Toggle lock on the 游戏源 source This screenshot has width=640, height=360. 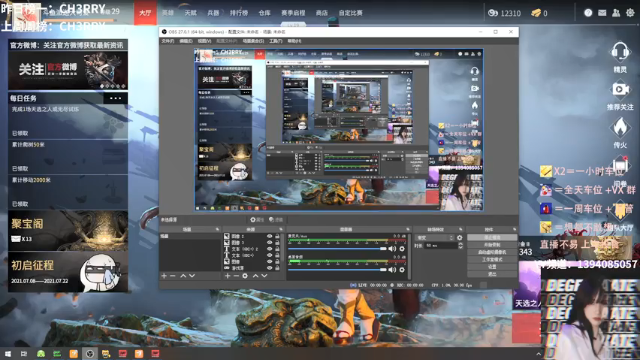[x=277, y=268]
